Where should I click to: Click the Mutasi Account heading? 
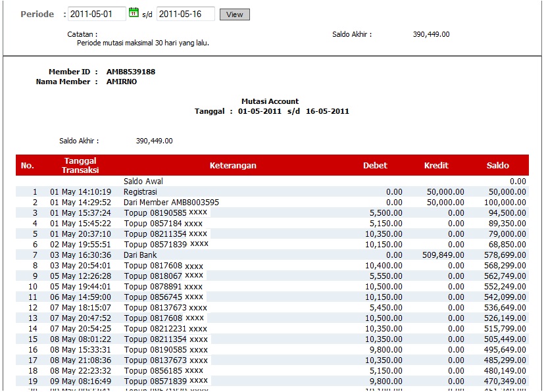270,101
